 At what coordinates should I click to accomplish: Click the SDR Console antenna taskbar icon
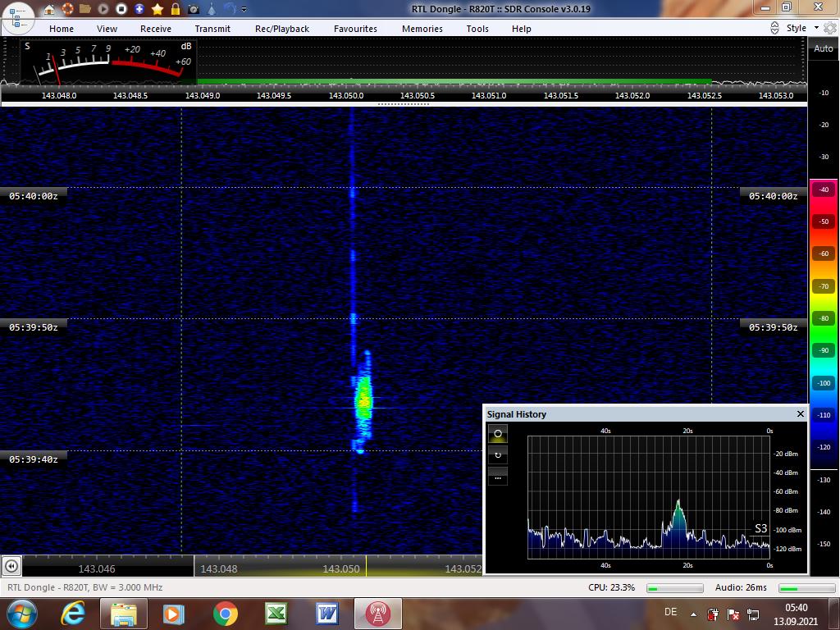377,614
